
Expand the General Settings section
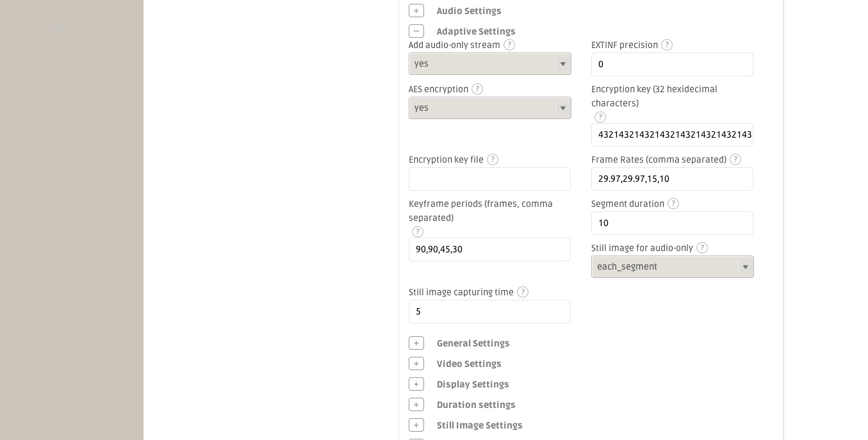(416, 343)
